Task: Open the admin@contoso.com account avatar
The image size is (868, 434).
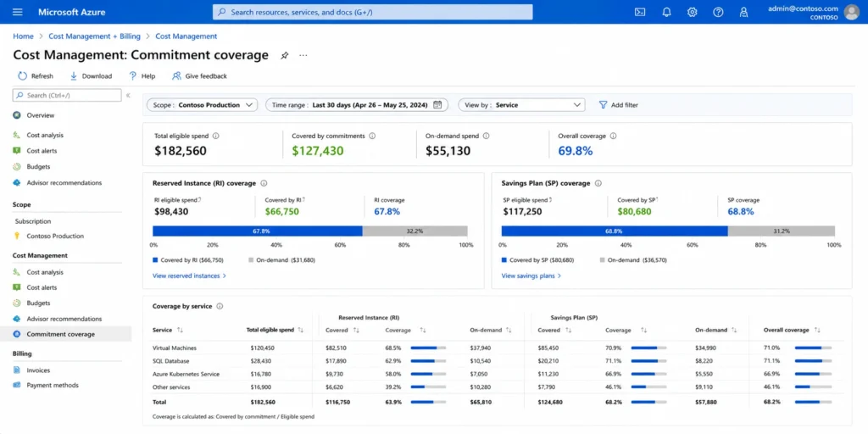Action: 851,12
